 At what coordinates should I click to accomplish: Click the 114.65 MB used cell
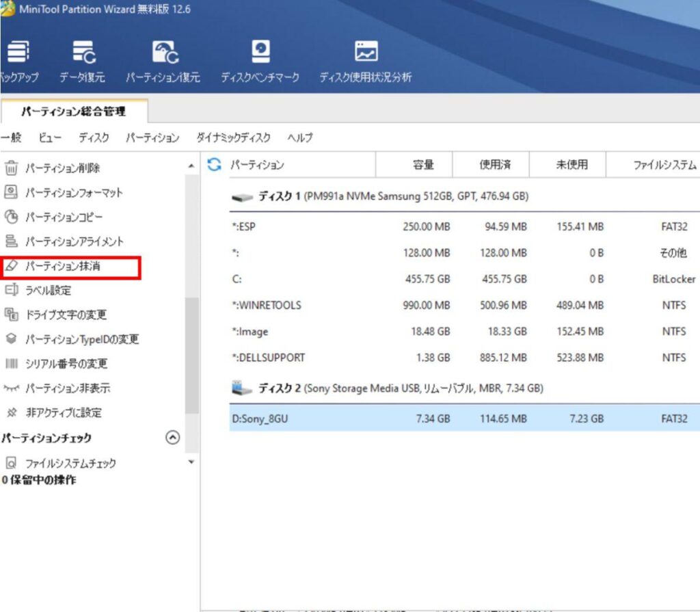click(504, 418)
